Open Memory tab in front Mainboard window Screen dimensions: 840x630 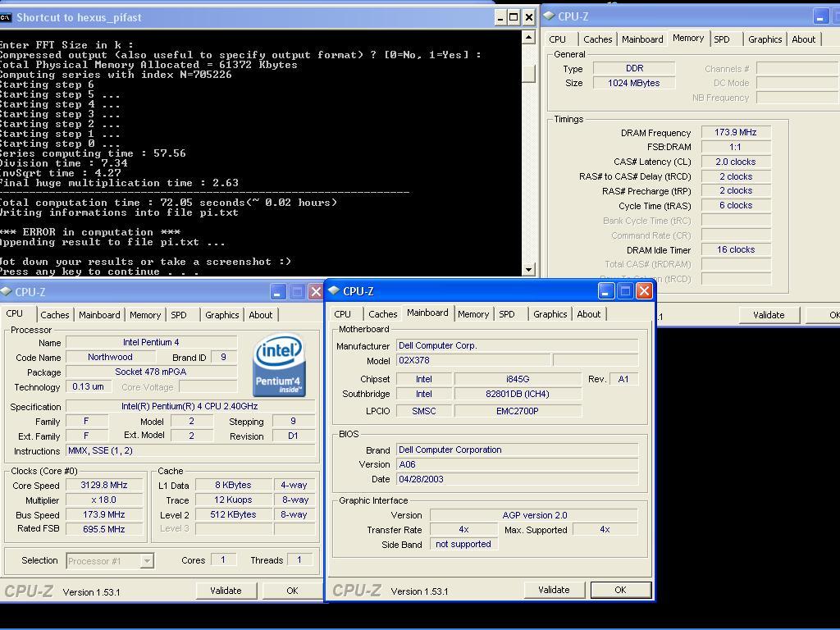click(473, 314)
